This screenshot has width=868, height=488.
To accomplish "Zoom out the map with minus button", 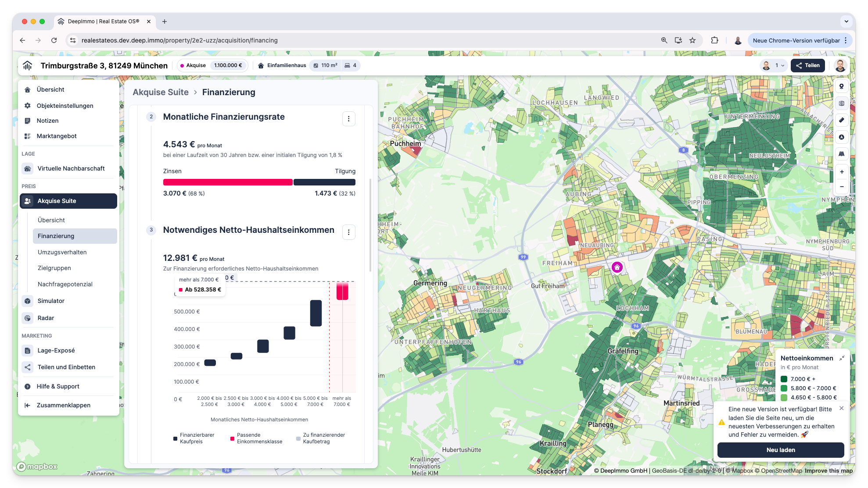I will pyautogui.click(x=841, y=187).
